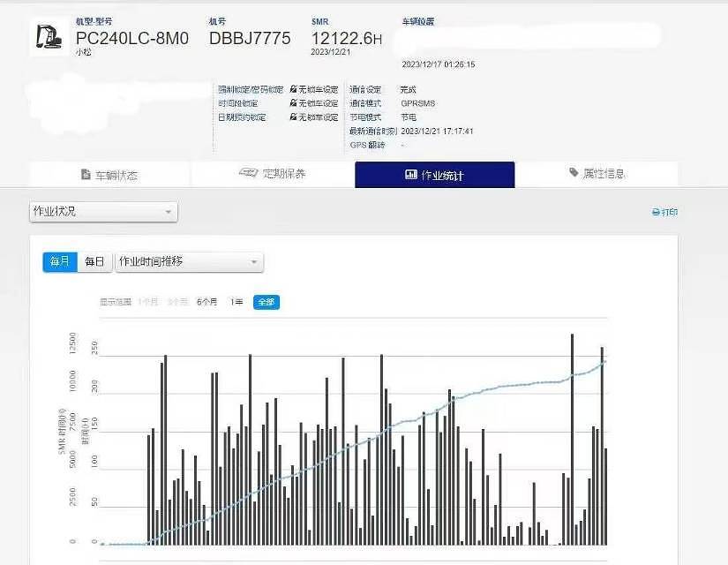Open the 定期保养 tab

(x=273, y=174)
